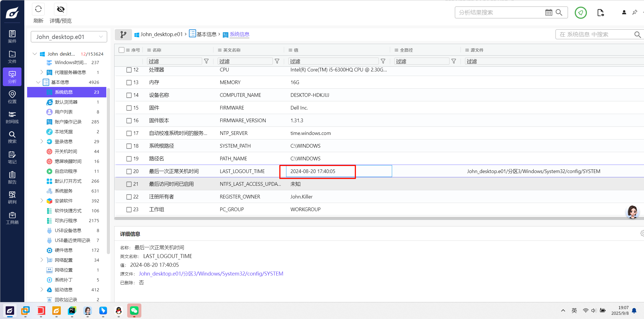Open the John_desktop.e01 evidence dropdown
644x319 pixels.
click(x=69, y=37)
